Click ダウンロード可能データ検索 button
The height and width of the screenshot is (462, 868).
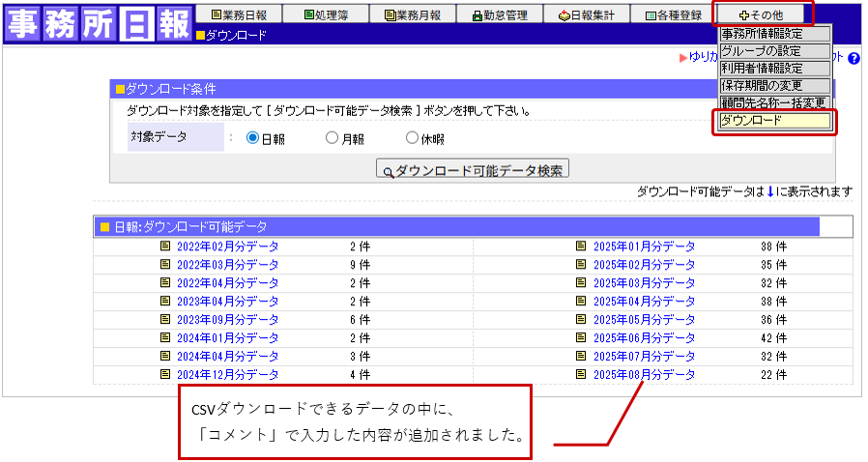473,170
